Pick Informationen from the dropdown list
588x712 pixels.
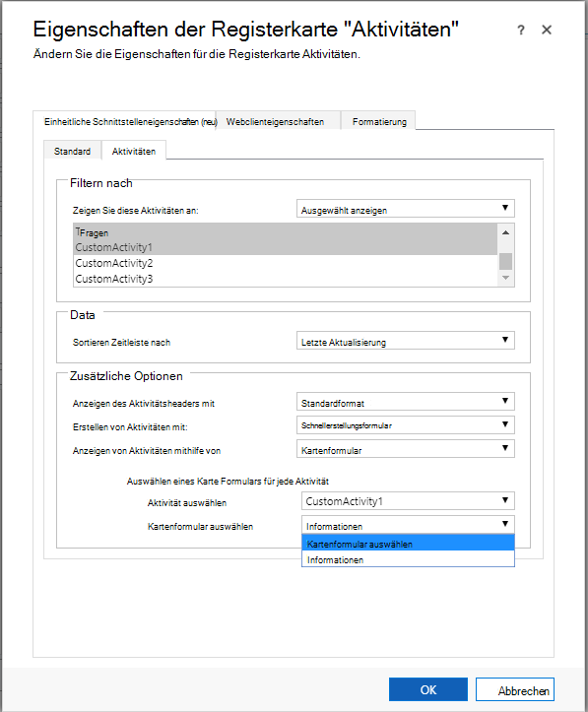click(x=408, y=559)
